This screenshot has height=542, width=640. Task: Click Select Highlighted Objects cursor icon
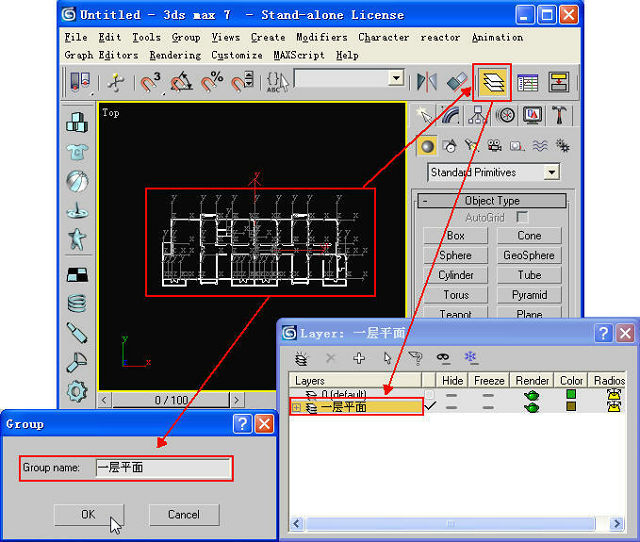[x=387, y=358]
